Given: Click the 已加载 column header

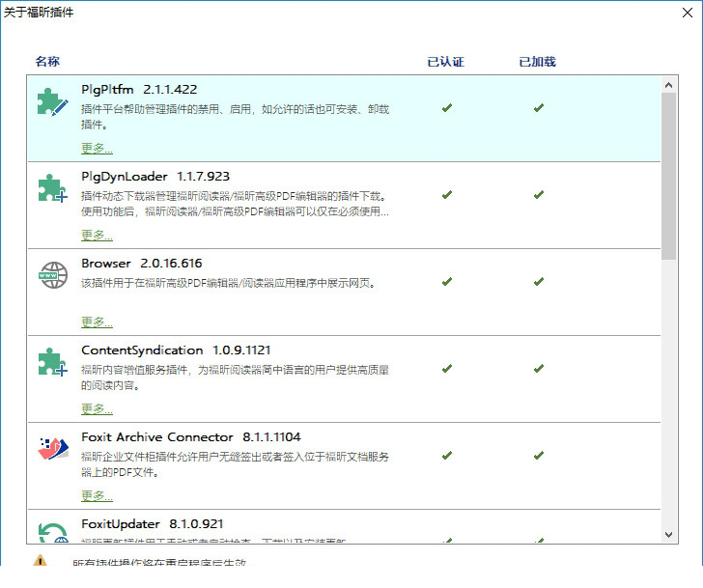Looking at the screenshot, I should [x=537, y=62].
